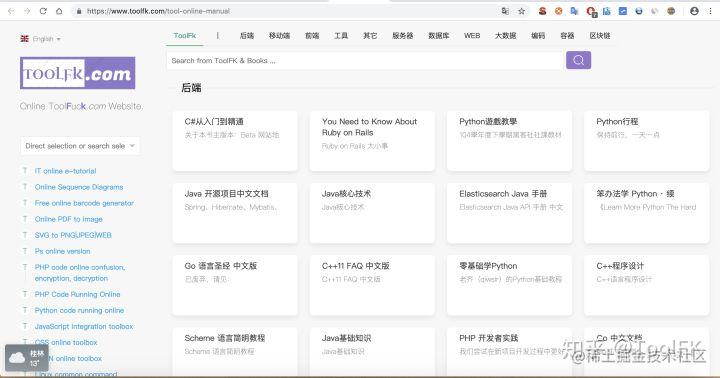Open the PHP 开发者实践 book card
The width and height of the screenshot is (720, 378).
click(509, 352)
